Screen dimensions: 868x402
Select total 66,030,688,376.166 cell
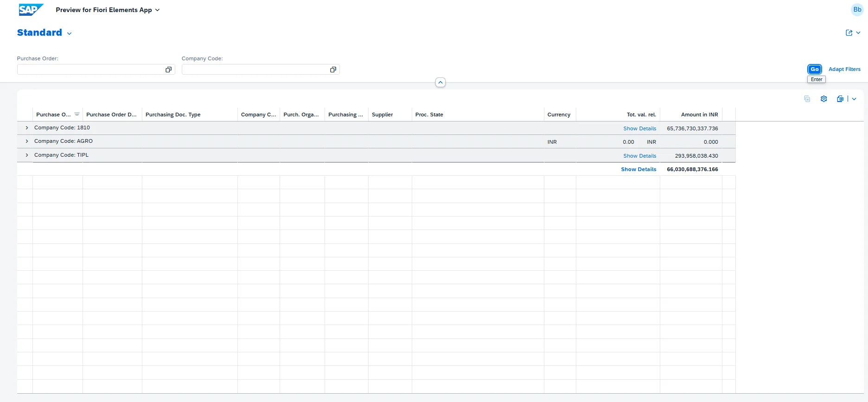tap(692, 169)
